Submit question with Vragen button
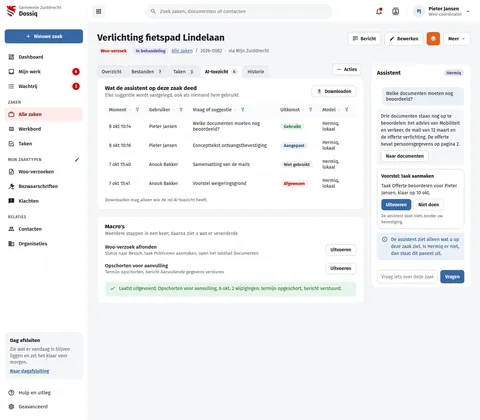 452,277
